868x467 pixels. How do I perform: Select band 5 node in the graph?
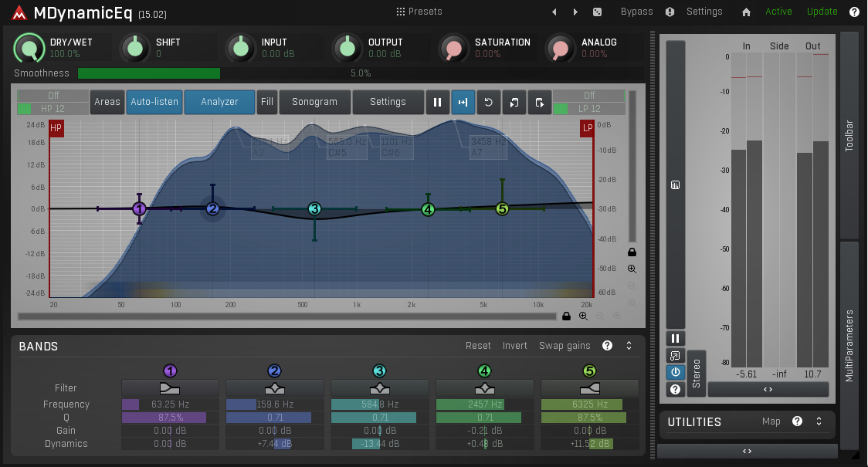502,208
